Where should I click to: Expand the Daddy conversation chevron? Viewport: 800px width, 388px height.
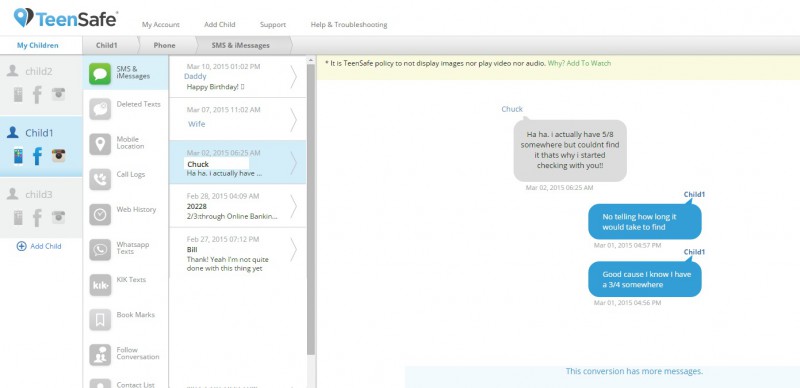(x=293, y=77)
